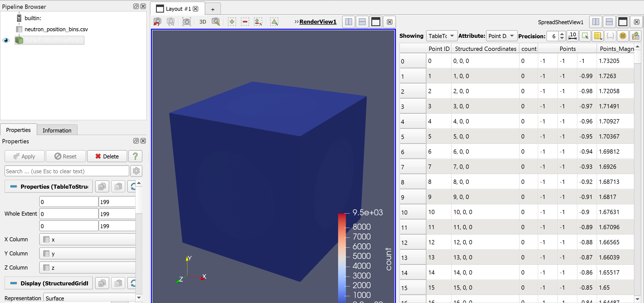Click the add selection plus icon
The height and width of the screenshot is (303, 644).
click(x=232, y=22)
